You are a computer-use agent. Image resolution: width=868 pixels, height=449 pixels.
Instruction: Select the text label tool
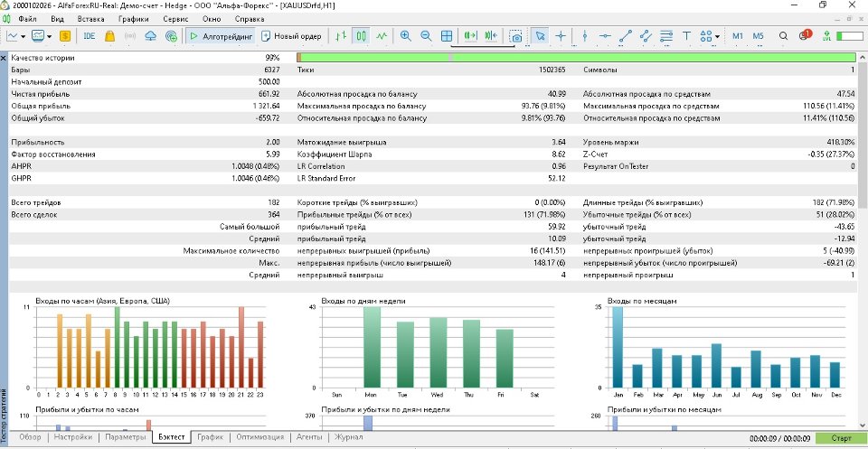(686, 36)
